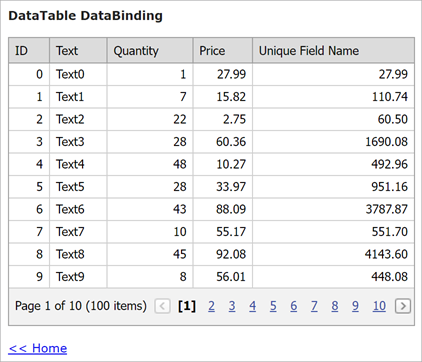Select the quantity cell 45
This screenshot has height=362, width=422.
[150, 254]
